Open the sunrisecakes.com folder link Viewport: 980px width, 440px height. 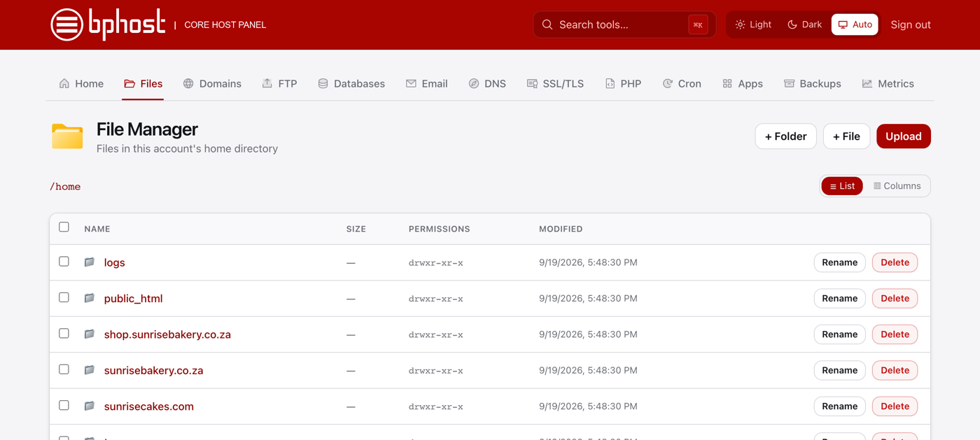coord(148,406)
